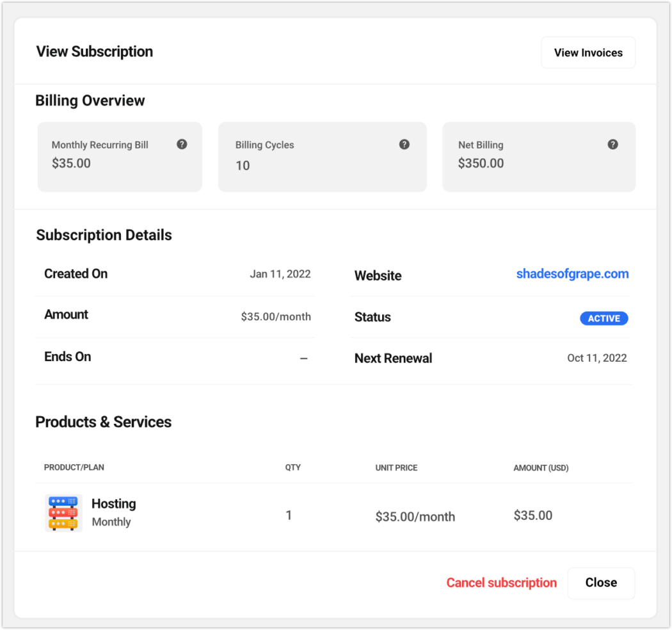This screenshot has width=672, height=630.
Task: Click the UNIT PRICE column header
Action: 396,468
